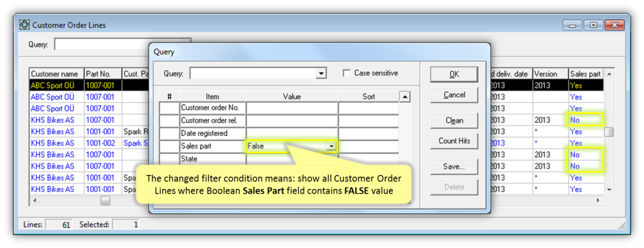This screenshot has width=644, height=248.
Task: Click the Sales part column header
Action: (x=585, y=74)
